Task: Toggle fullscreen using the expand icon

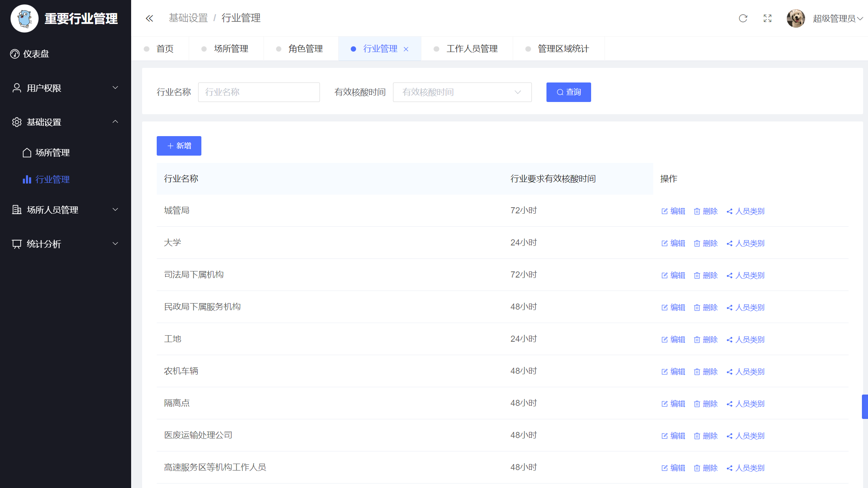Action: click(767, 18)
